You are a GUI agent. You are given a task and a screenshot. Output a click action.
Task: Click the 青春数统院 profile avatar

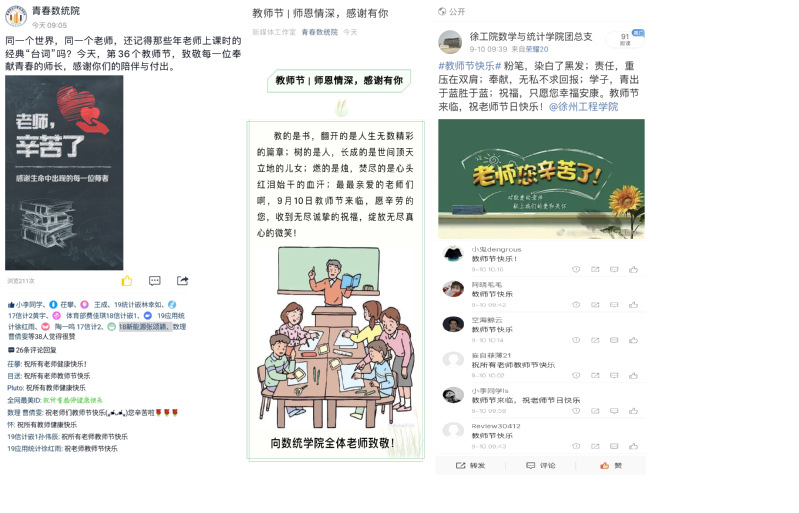click(16, 16)
